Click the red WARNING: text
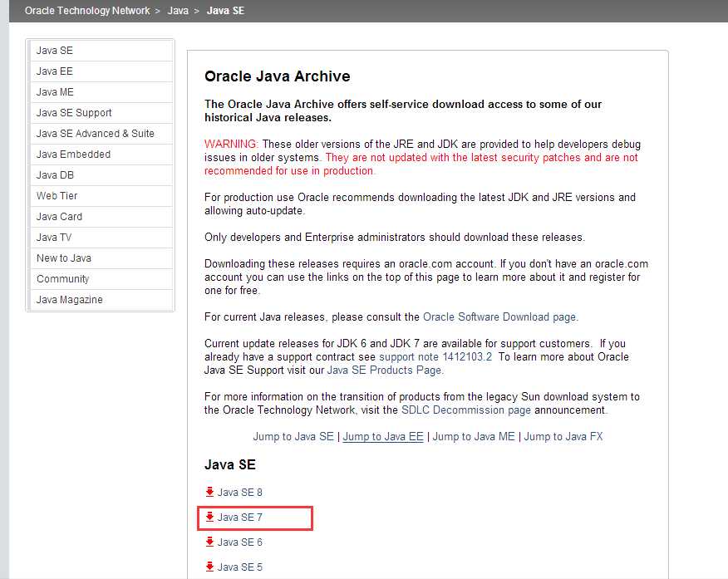Image resolution: width=728 pixels, height=579 pixels. (231, 145)
